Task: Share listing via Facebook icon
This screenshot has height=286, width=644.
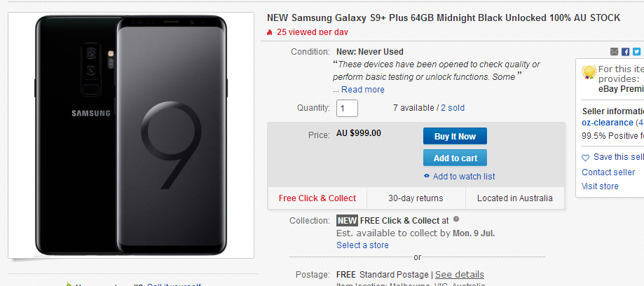Action: tap(625, 52)
